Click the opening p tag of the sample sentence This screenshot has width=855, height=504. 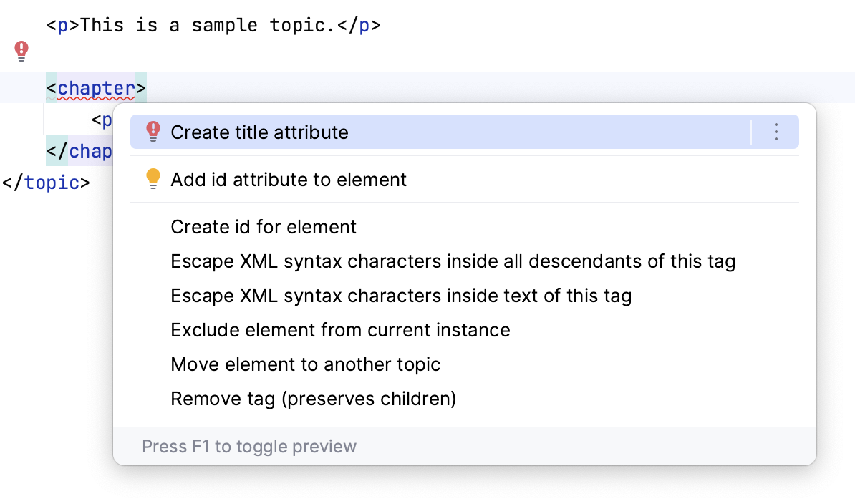62,25
